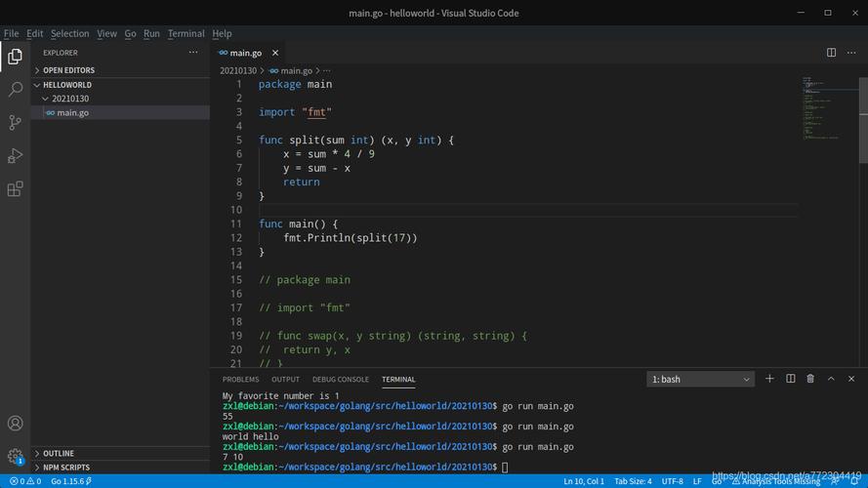Screen dimensions: 868x488
Task: Expand the Outline section
Action: (120, 453)
